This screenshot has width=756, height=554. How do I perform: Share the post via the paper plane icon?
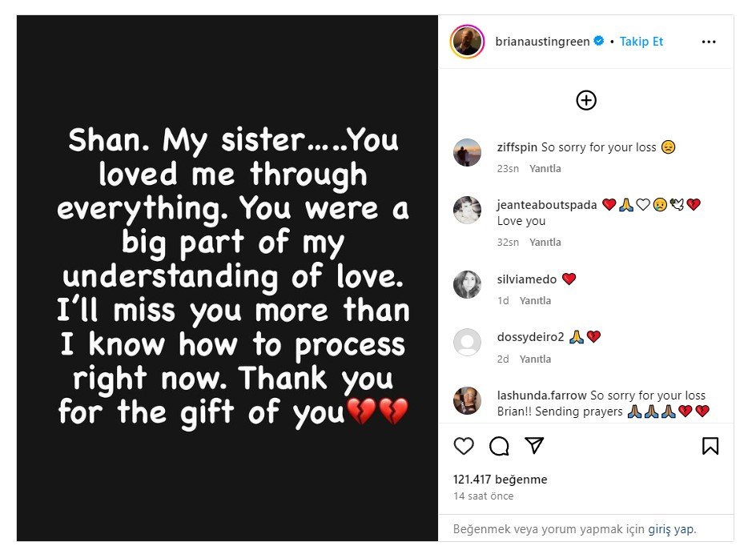tap(533, 446)
